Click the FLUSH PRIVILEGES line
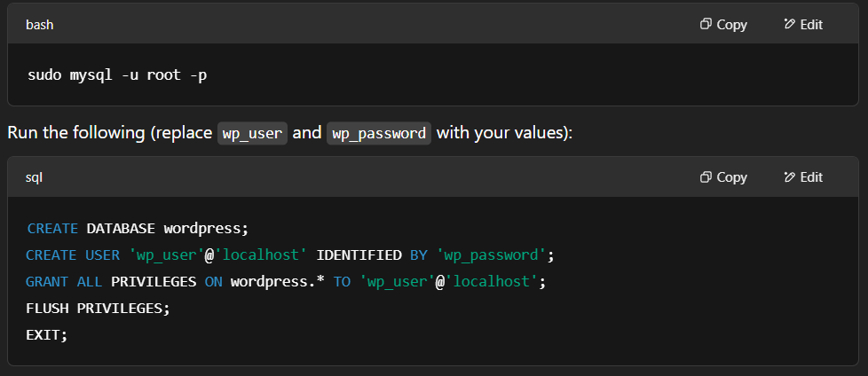Image resolution: width=868 pixels, height=376 pixels. click(98, 308)
